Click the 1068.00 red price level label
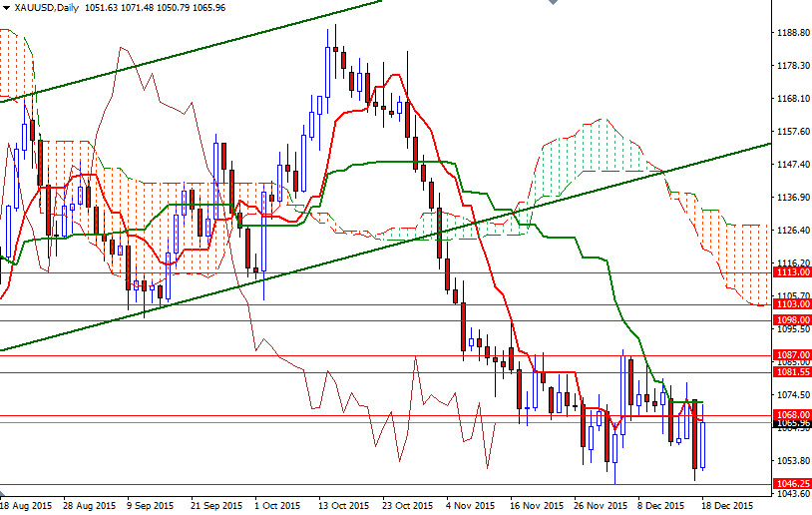 792,415
